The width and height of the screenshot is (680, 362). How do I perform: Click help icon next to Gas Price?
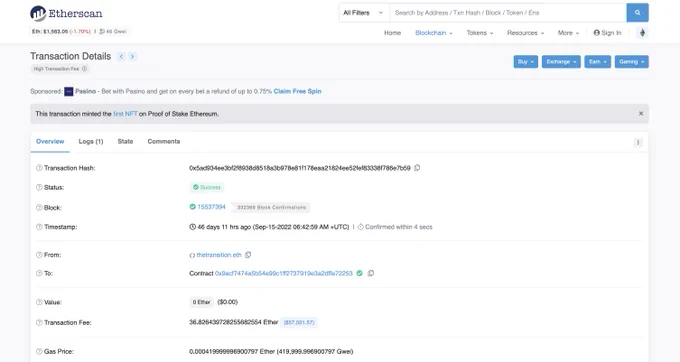click(x=39, y=351)
